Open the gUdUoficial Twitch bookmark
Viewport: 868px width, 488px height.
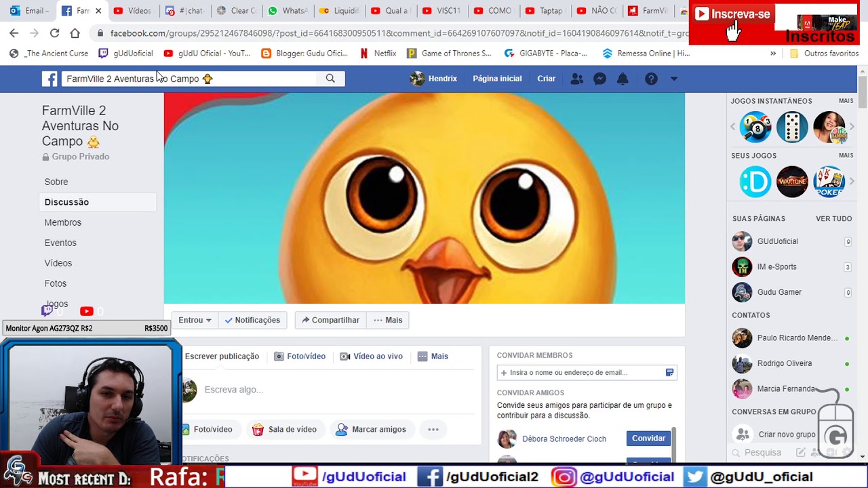pos(125,53)
